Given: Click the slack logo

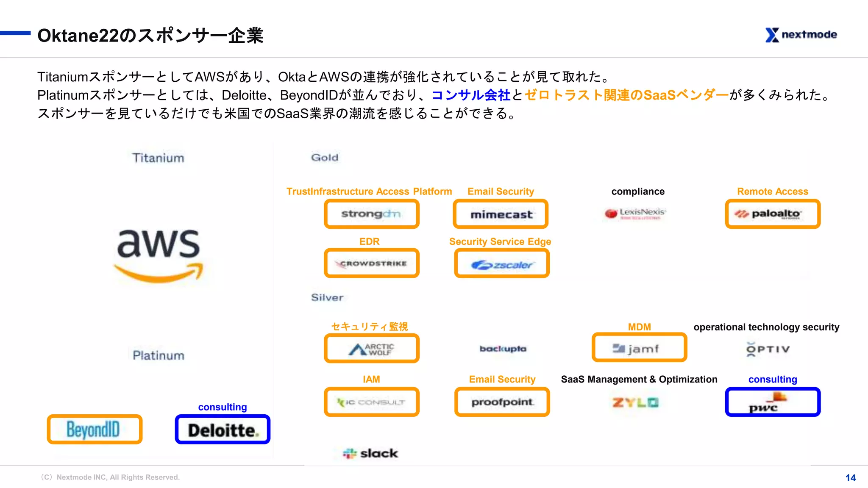Looking at the screenshot, I should click(370, 453).
